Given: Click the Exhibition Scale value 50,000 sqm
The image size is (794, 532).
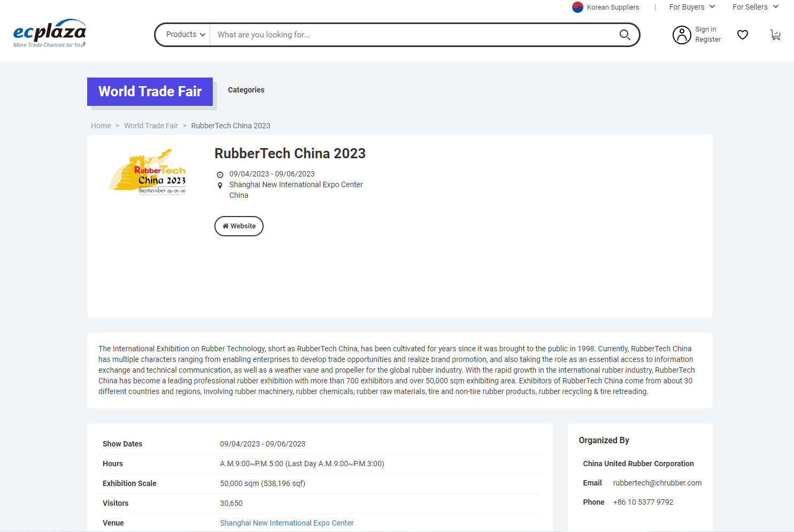Looking at the screenshot, I should [263, 483].
